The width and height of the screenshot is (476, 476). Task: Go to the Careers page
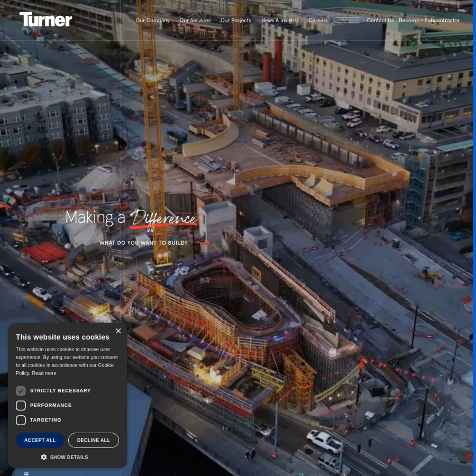(318, 20)
